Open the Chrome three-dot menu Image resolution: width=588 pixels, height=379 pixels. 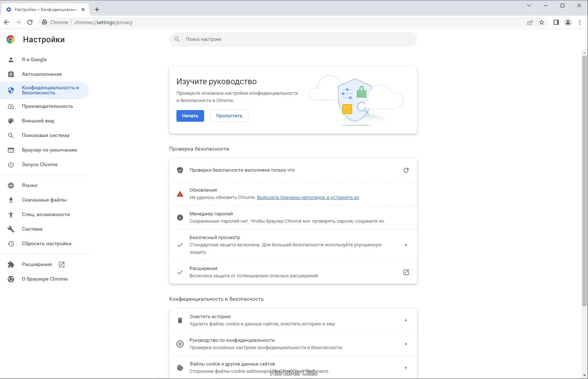point(580,22)
